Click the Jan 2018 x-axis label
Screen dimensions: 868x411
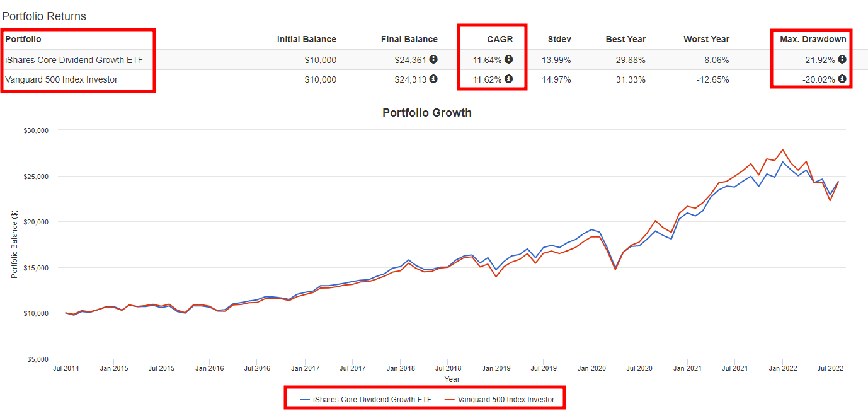click(x=401, y=368)
